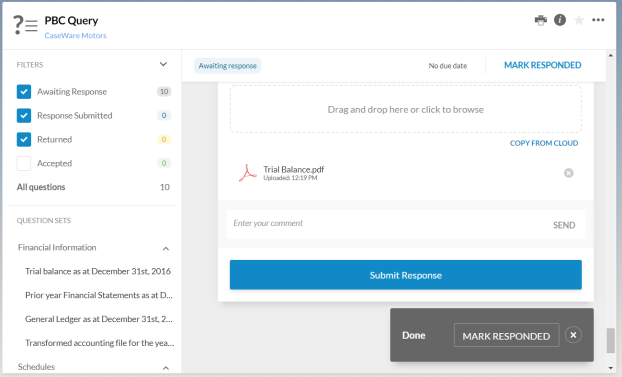The image size is (622, 377).
Task: Open General Ledger as at December 31st question
Action: click(99, 319)
